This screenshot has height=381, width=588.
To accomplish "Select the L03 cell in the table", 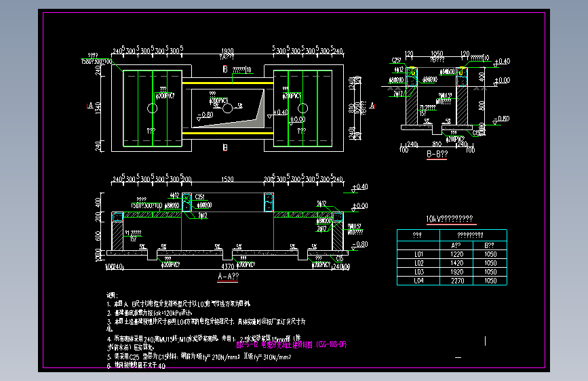I will point(418,272).
